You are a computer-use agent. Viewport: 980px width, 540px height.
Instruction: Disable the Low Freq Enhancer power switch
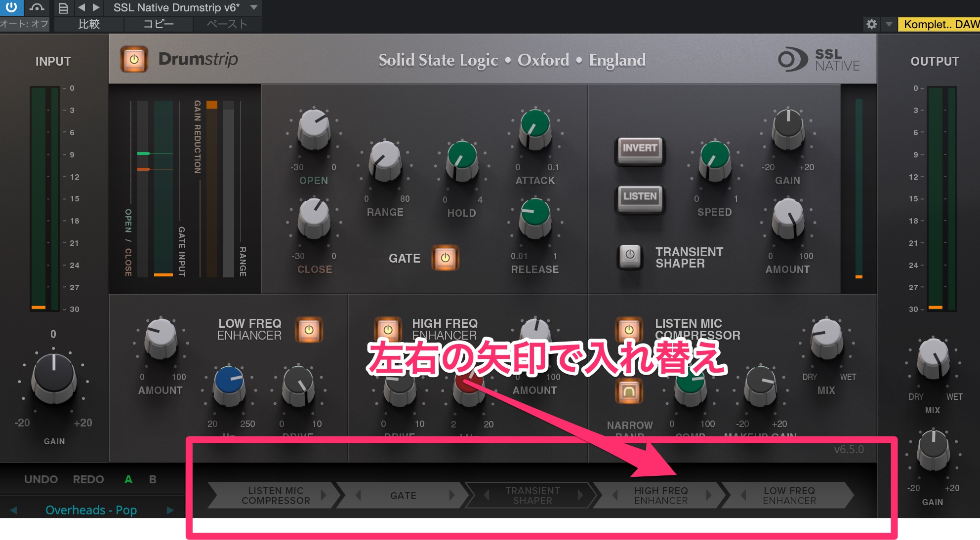pyautogui.click(x=309, y=330)
